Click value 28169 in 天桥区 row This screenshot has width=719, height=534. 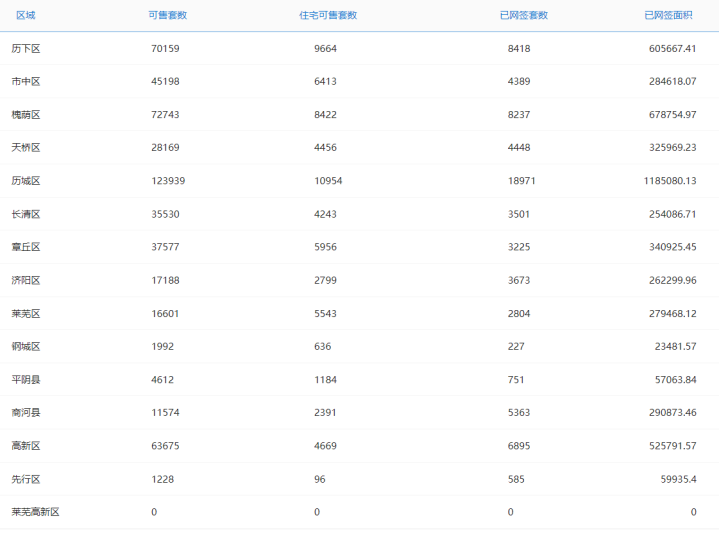click(x=166, y=148)
